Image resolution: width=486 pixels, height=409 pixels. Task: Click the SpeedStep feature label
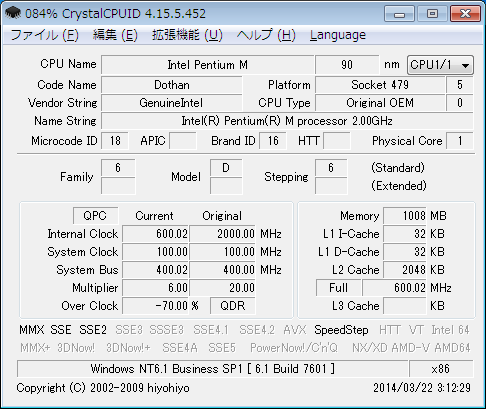pos(341,330)
